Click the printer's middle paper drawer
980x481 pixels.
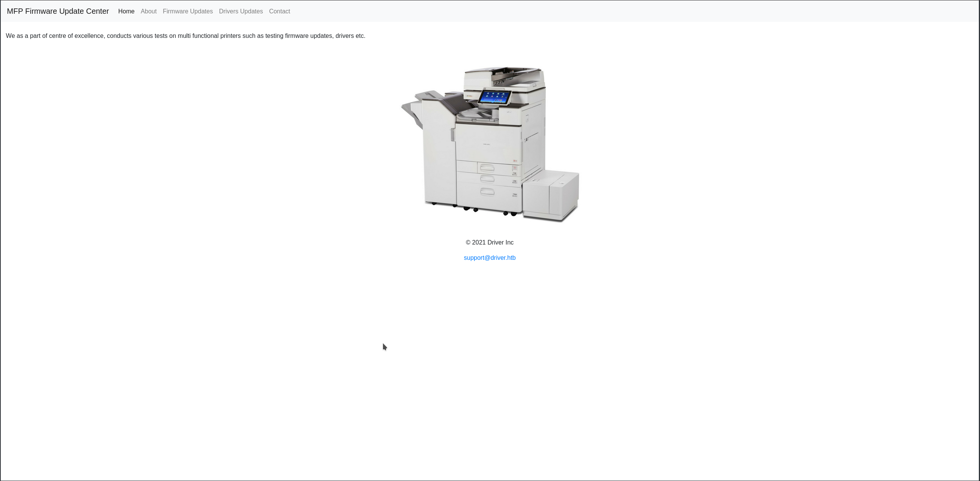click(487, 178)
